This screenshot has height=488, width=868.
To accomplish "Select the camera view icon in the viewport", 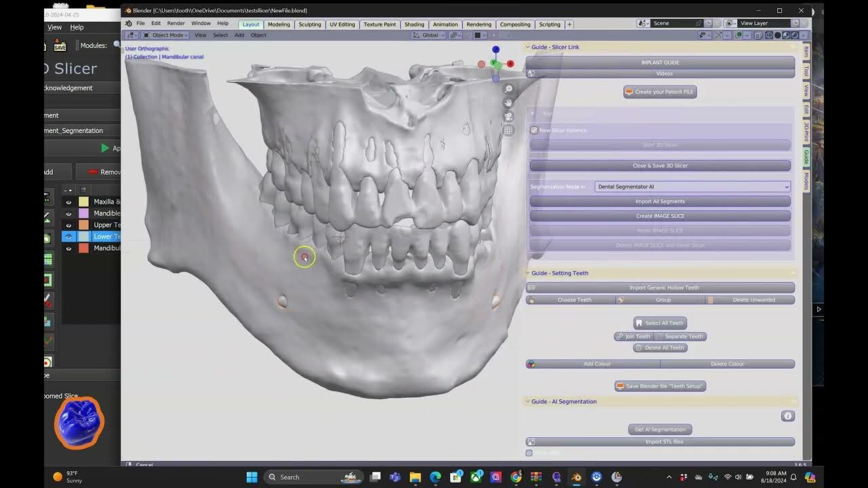I will pos(507,116).
